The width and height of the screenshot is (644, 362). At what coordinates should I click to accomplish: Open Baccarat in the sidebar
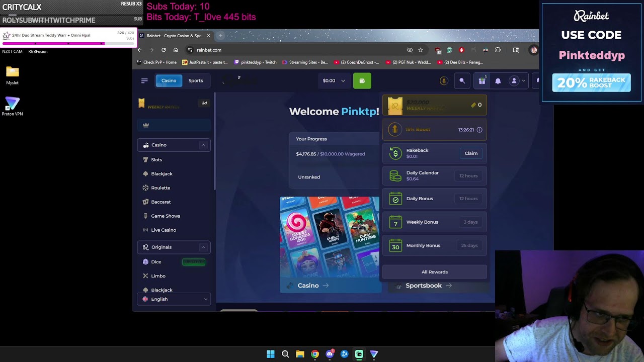click(161, 202)
